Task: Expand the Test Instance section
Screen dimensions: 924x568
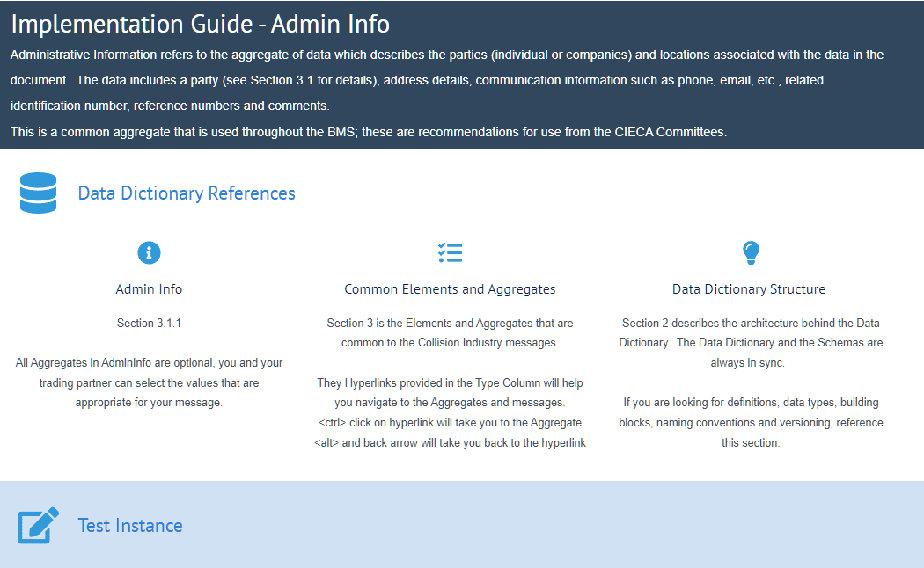Action: point(130,525)
